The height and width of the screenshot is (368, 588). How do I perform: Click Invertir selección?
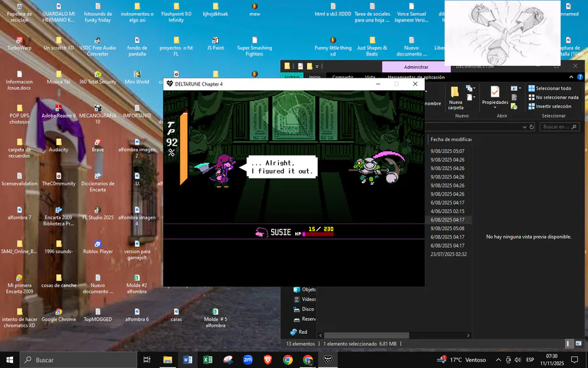(549, 106)
